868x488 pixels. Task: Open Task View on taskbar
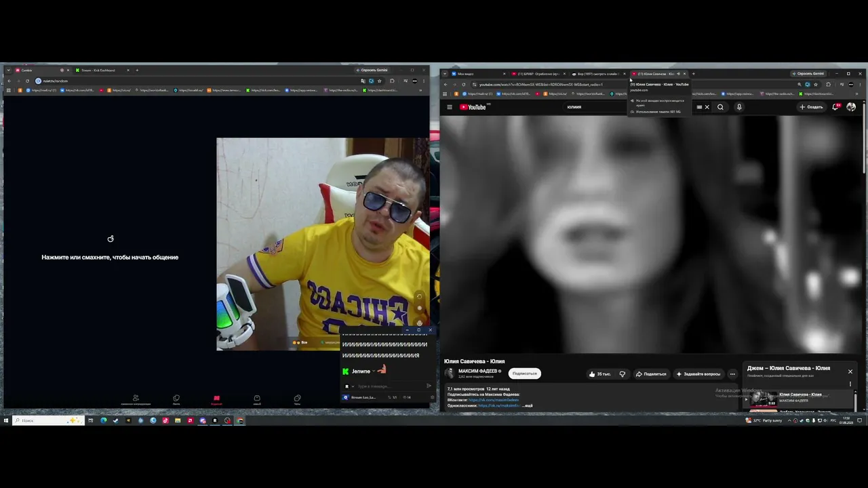[x=91, y=420]
